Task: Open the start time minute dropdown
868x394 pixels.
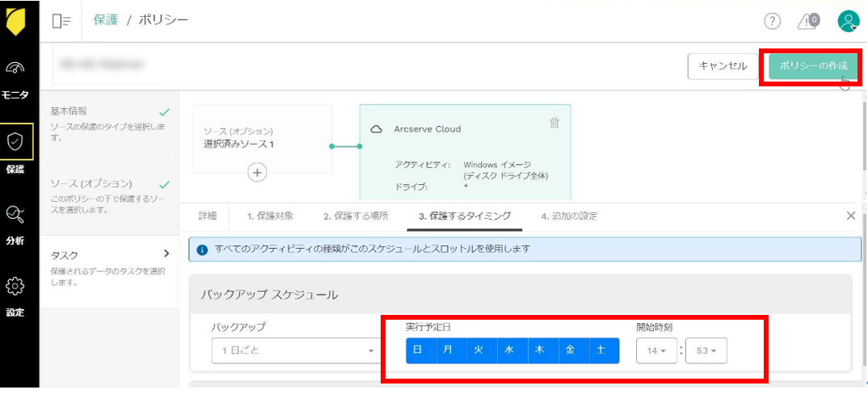Action: (x=706, y=351)
